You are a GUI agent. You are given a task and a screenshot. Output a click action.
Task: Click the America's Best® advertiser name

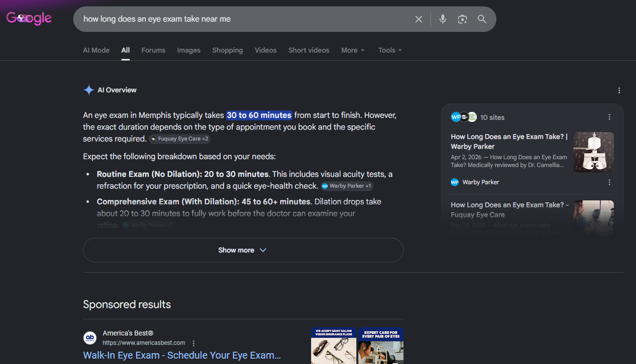(x=128, y=333)
